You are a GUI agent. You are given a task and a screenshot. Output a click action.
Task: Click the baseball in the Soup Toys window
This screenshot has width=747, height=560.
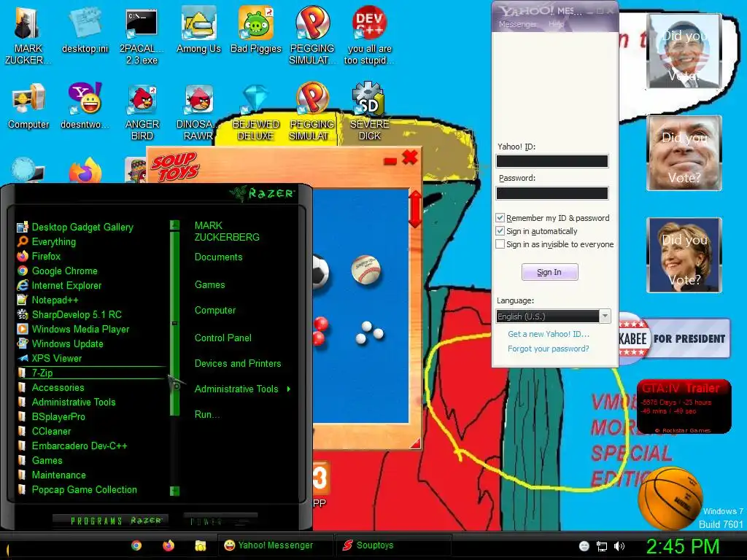pos(366,270)
